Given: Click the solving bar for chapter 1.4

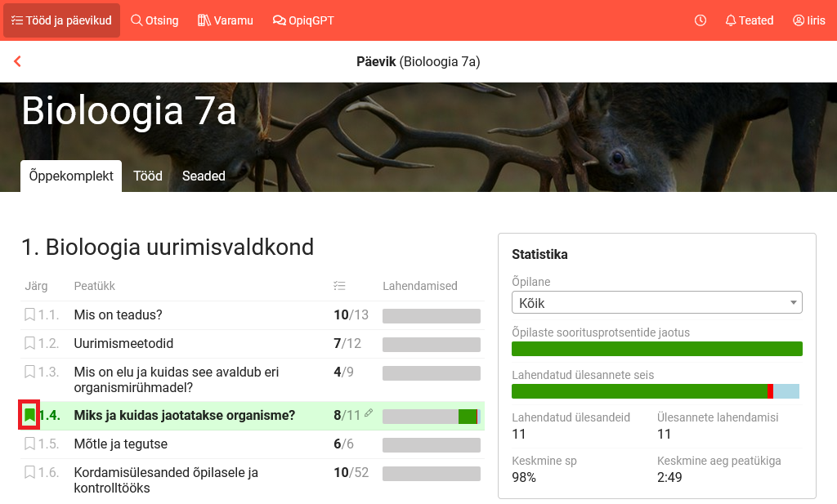Looking at the screenshot, I should click(x=431, y=416).
